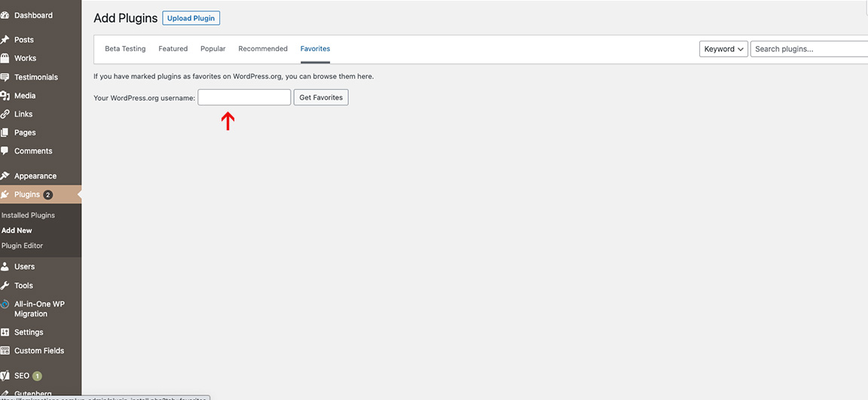
Task: Click the Upload Plugin button
Action: click(x=191, y=18)
